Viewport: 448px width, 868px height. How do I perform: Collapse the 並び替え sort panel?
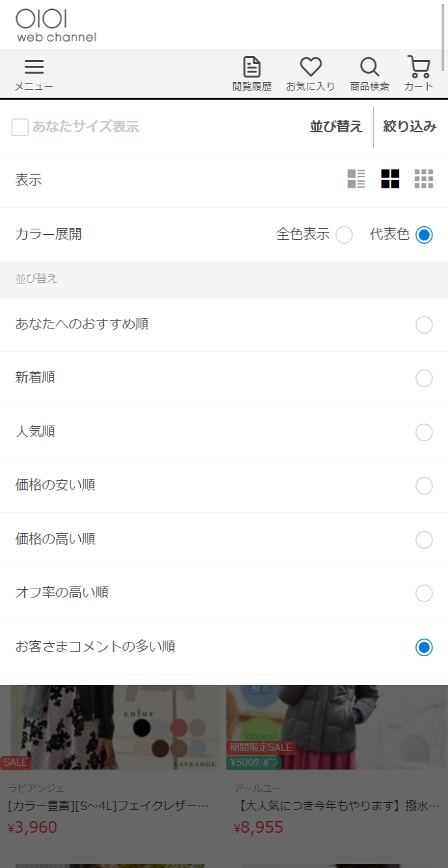point(336,127)
